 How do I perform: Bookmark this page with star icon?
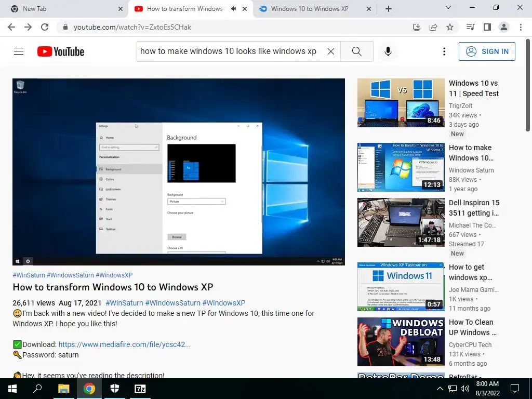[x=450, y=27]
